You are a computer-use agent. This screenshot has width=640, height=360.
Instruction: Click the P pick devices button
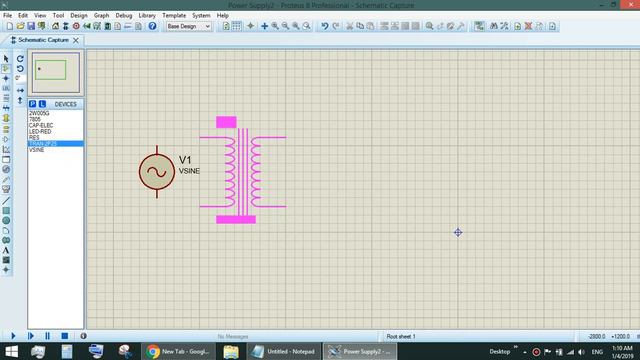[33, 104]
